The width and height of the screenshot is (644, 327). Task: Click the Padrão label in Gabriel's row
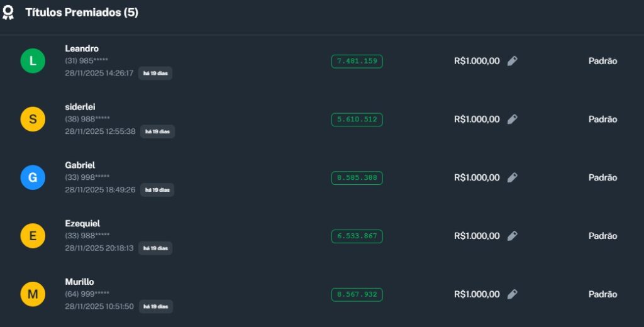click(x=602, y=178)
